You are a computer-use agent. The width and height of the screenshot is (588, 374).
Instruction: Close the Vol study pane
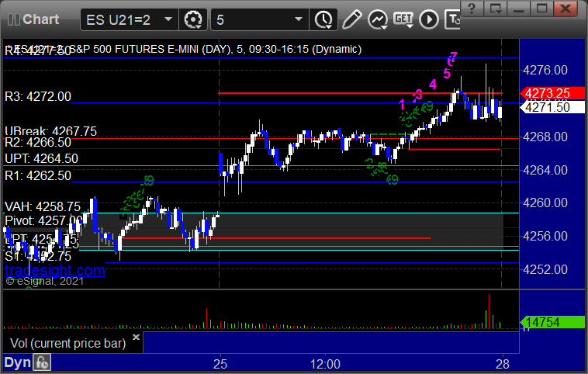point(136,337)
